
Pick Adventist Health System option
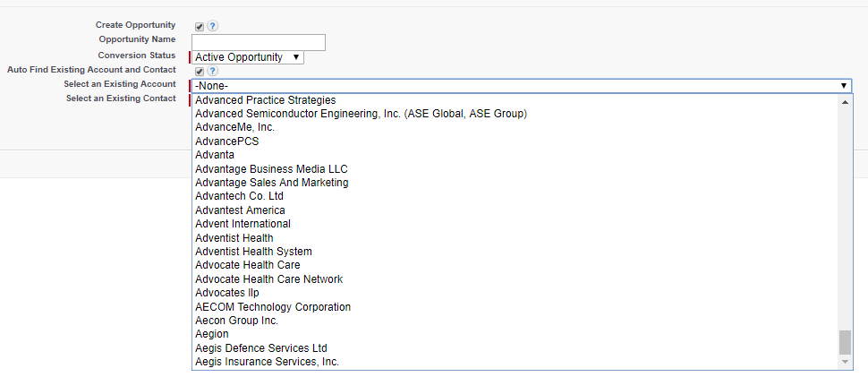pyautogui.click(x=253, y=252)
